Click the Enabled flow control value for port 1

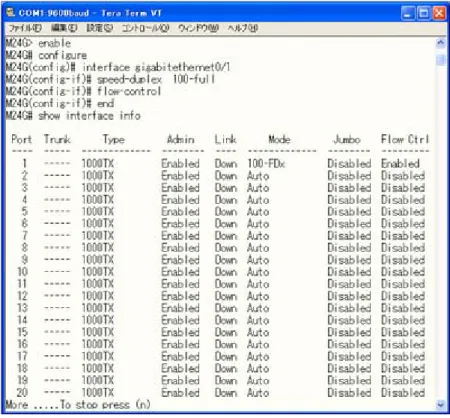coord(400,164)
